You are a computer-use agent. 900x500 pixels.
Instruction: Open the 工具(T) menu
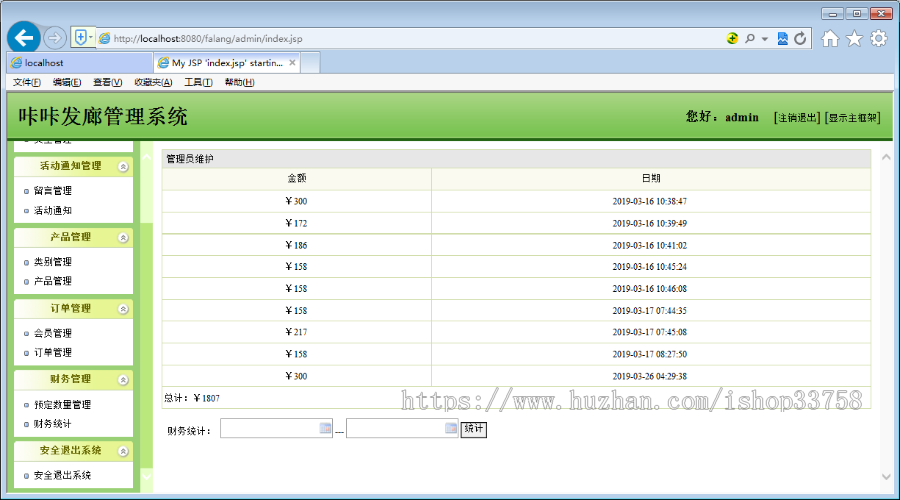198,82
